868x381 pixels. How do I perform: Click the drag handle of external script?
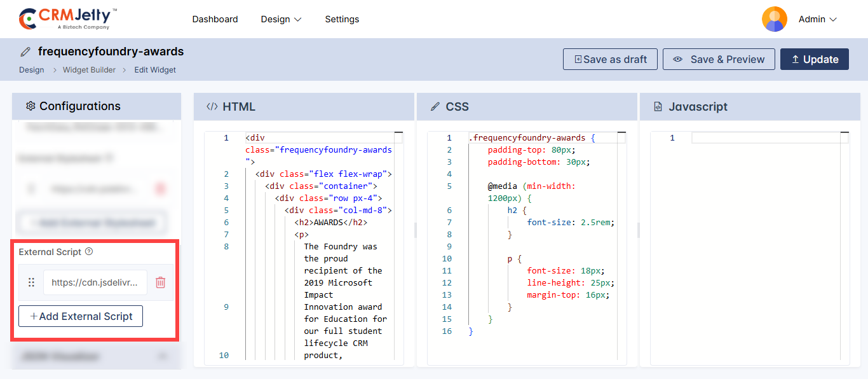click(x=31, y=282)
